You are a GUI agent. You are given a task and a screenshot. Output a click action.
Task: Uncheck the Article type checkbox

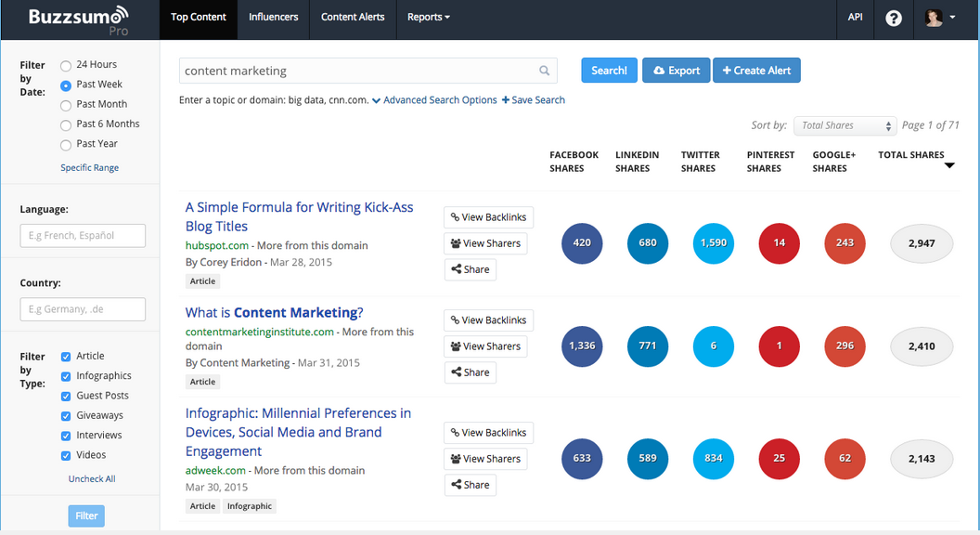(66, 357)
